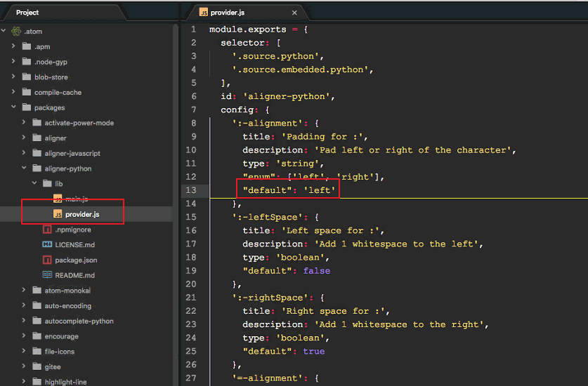The image size is (588, 386).
Task: Click the folder icon next to blob-store
Action: coord(27,77)
